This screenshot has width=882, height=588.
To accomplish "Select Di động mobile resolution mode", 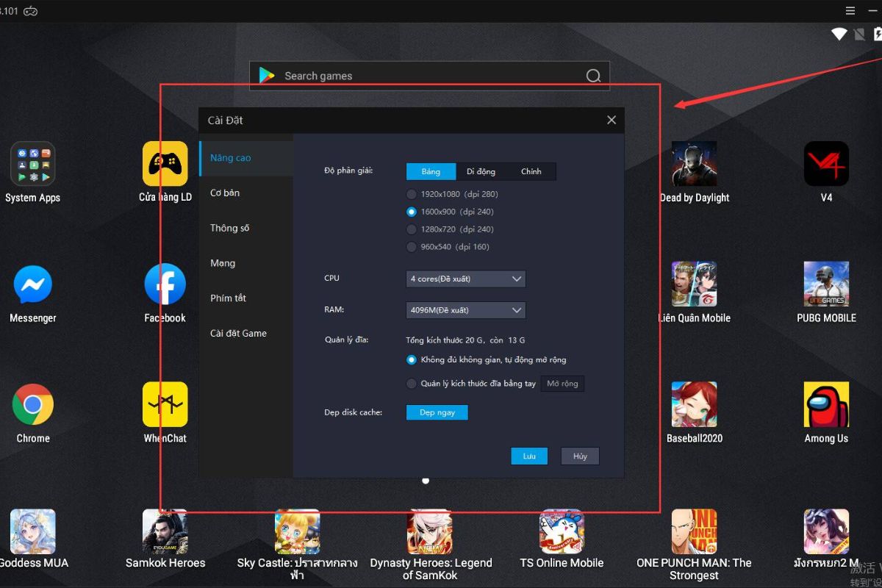I will (x=481, y=171).
